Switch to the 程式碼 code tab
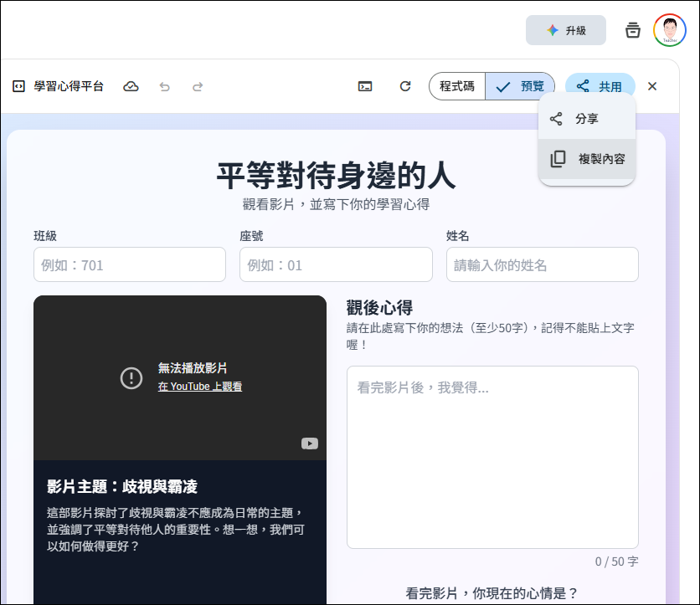 (x=457, y=86)
